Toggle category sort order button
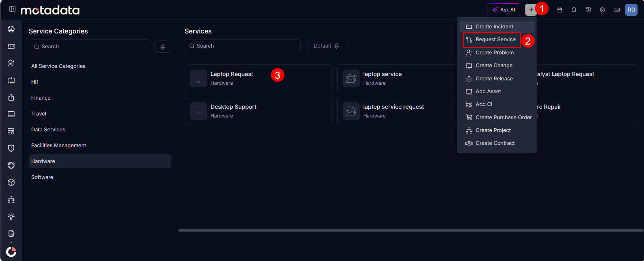Image resolution: width=644 pixels, height=261 pixels. 163,47
